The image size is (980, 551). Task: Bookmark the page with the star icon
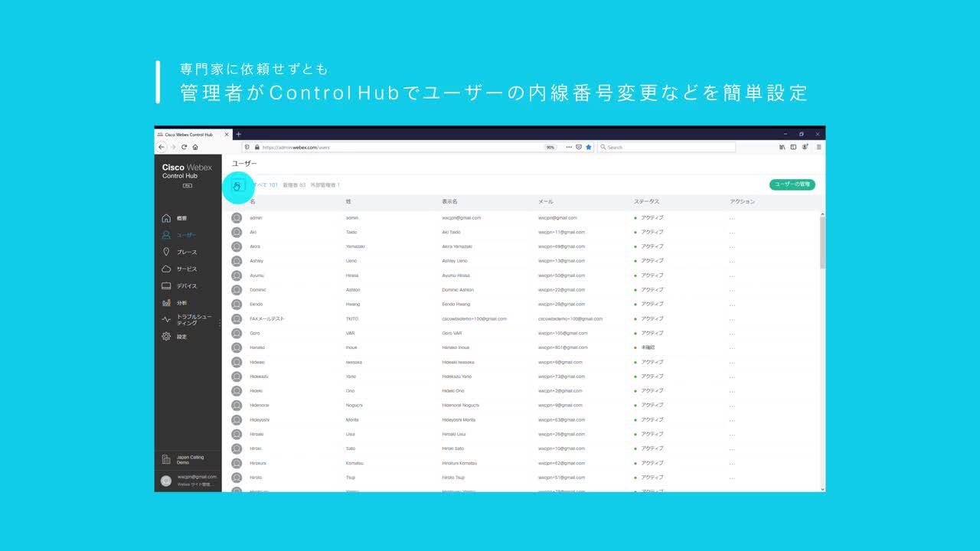tap(589, 147)
